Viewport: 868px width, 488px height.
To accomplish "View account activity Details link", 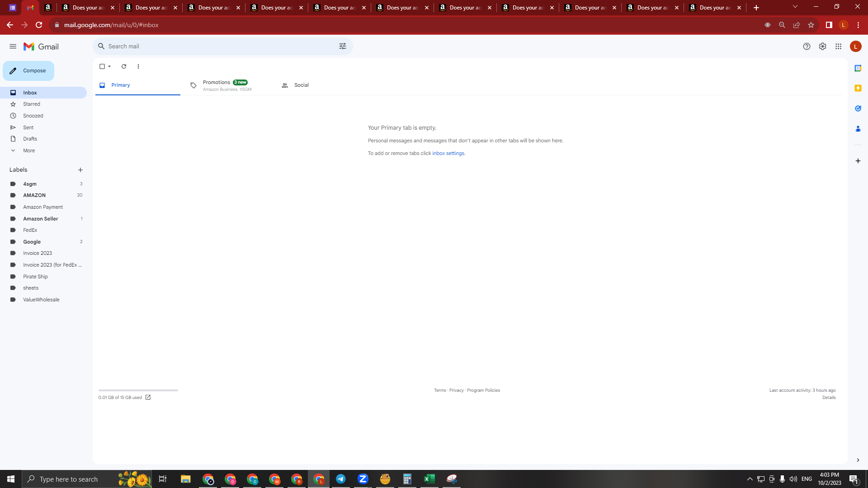I will (x=829, y=398).
